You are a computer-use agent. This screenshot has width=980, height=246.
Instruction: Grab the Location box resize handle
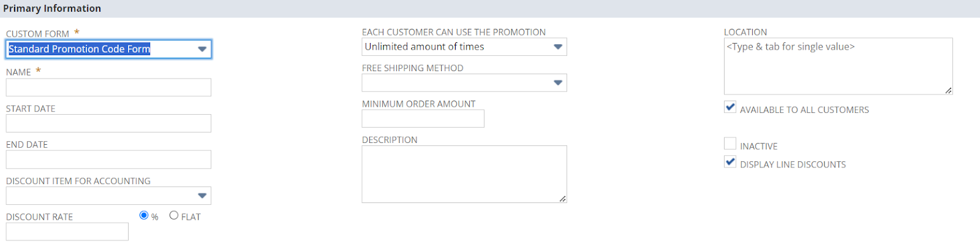pyautogui.click(x=948, y=90)
